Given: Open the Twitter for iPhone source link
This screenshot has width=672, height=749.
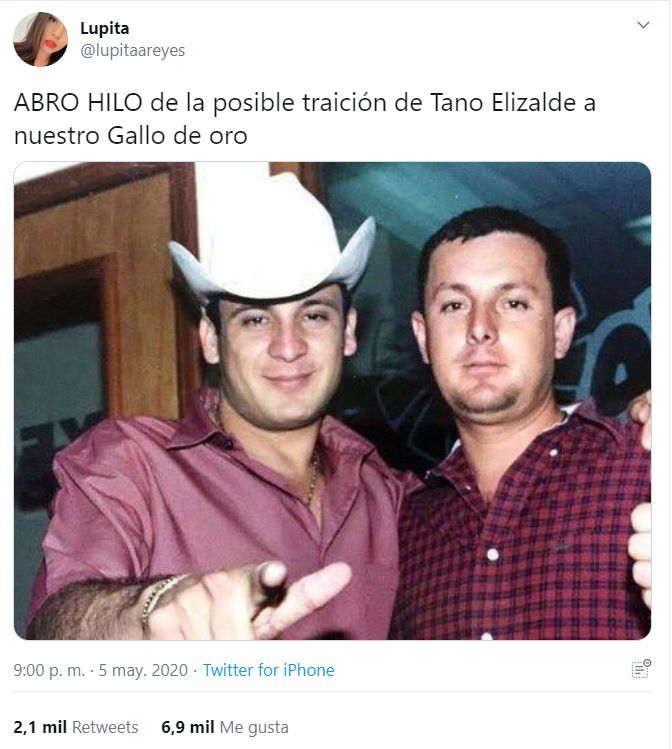Looking at the screenshot, I should (268, 670).
